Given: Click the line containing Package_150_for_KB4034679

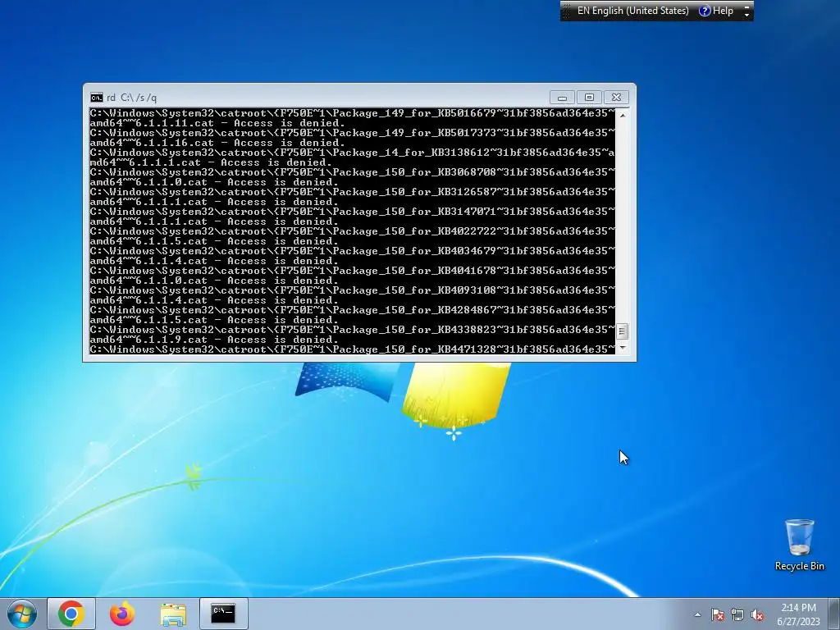Looking at the screenshot, I should [x=353, y=251].
